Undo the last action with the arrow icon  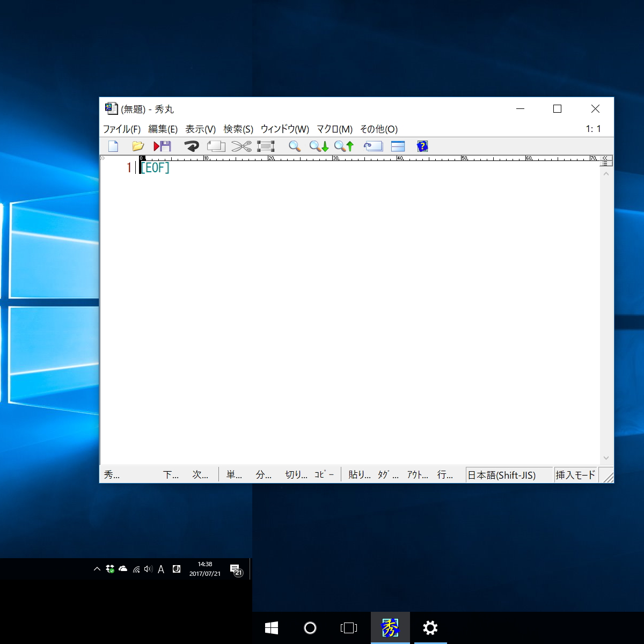pyautogui.click(x=191, y=146)
